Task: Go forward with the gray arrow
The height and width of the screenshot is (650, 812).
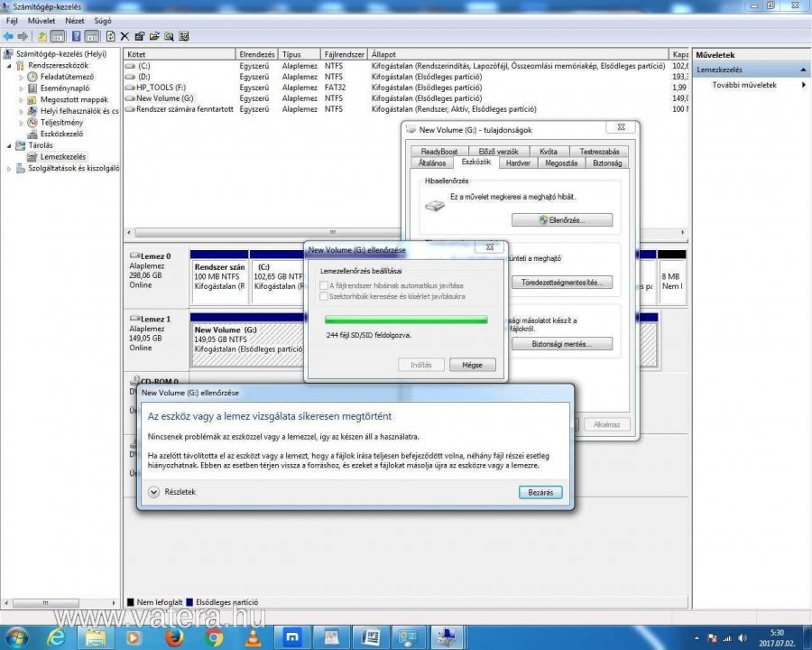Action: 23,36
